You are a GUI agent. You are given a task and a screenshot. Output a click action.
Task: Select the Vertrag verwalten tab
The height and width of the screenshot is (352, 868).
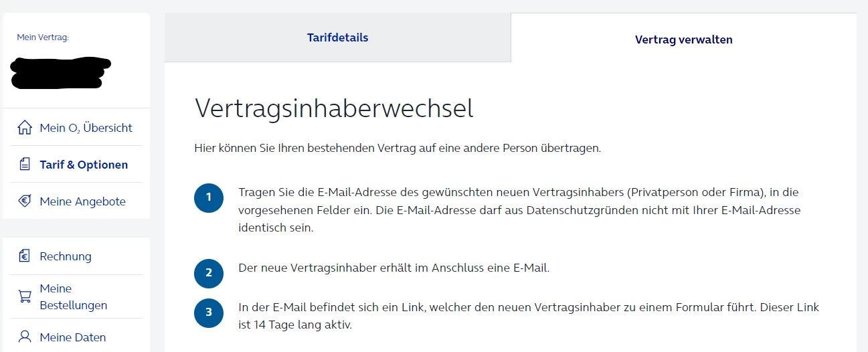click(683, 39)
